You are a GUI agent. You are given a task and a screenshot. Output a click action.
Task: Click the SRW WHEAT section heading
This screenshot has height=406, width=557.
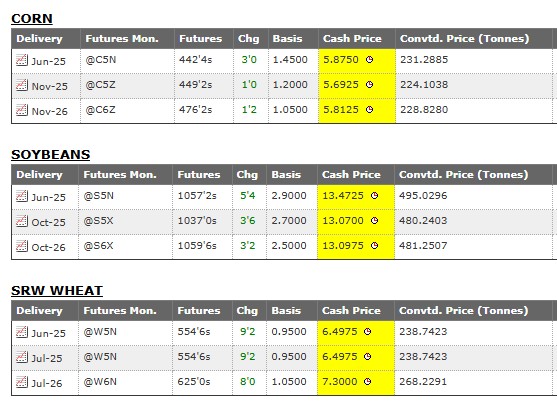(57, 291)
